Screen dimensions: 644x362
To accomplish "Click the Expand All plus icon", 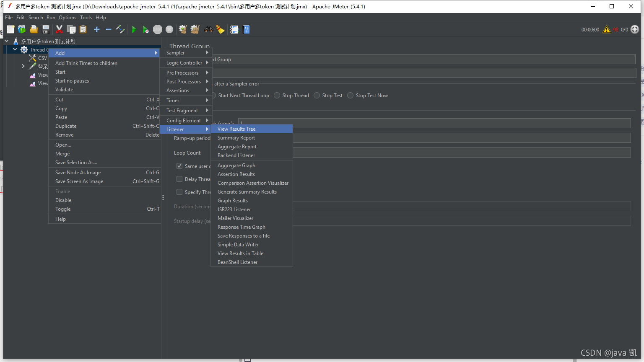I will [x=97, y=29].
